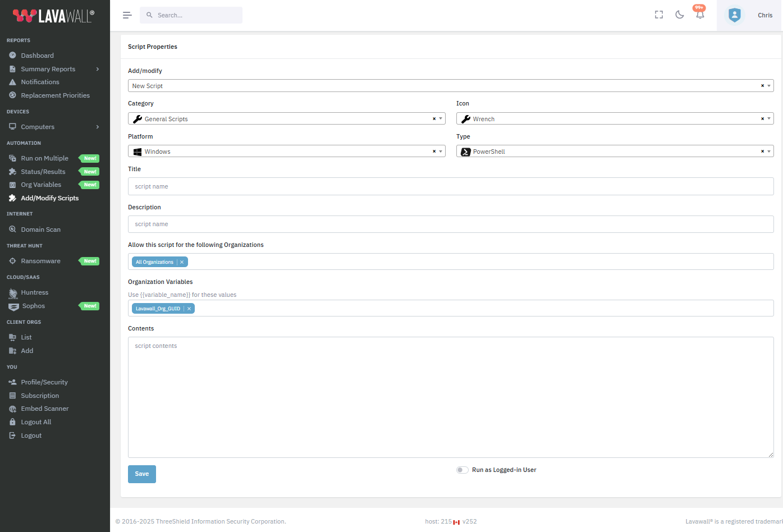The image size is (783, 532).
Task: Remove the Lavawall_Org_GUID variable tag
Action: click(189, 309)
